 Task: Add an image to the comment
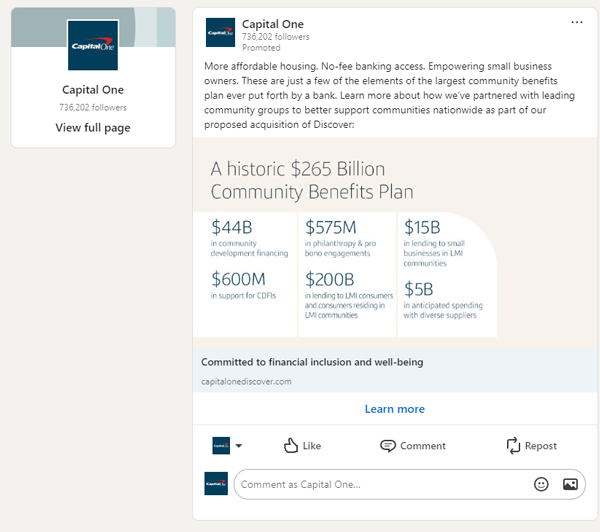click(x=570, y=484)
